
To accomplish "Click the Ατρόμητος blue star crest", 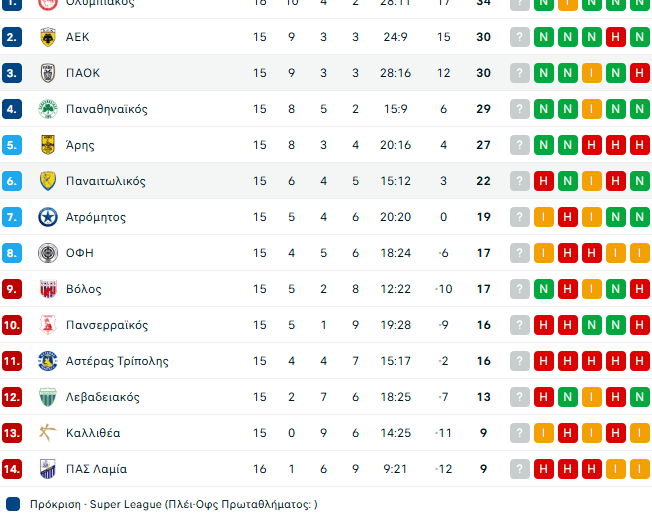I will 47,217.
